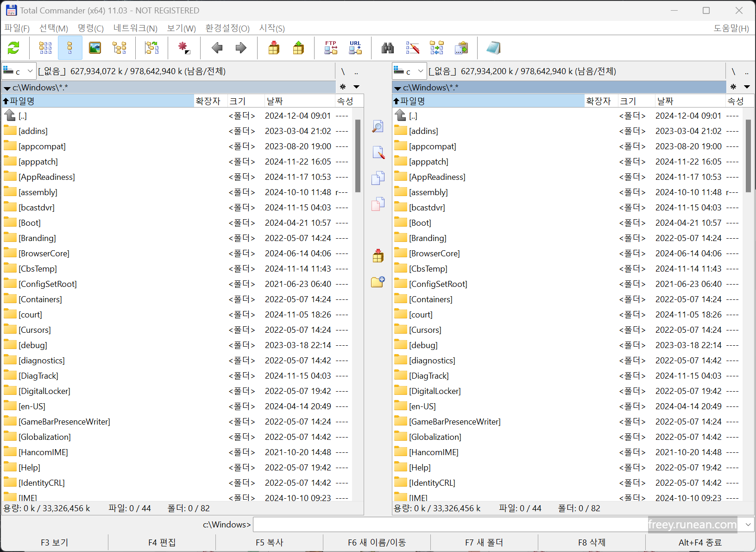The width and height of the screenshot is (756, 552).
Task: Open the FTP connect dialog
Action: pyautogui.click(x=331, y=48)
